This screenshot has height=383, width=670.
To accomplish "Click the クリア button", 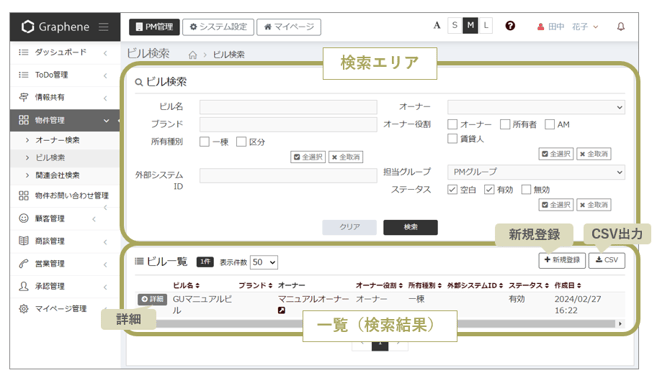I will (349, 227).
